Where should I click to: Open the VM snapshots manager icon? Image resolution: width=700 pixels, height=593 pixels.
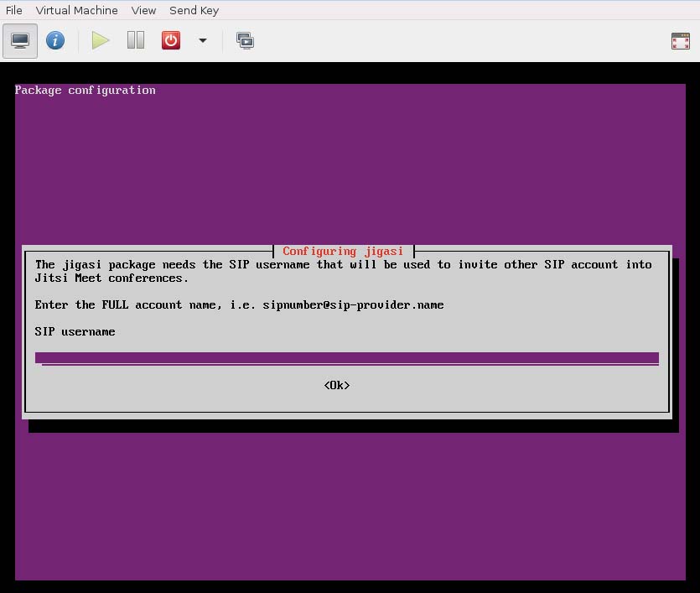245,40
